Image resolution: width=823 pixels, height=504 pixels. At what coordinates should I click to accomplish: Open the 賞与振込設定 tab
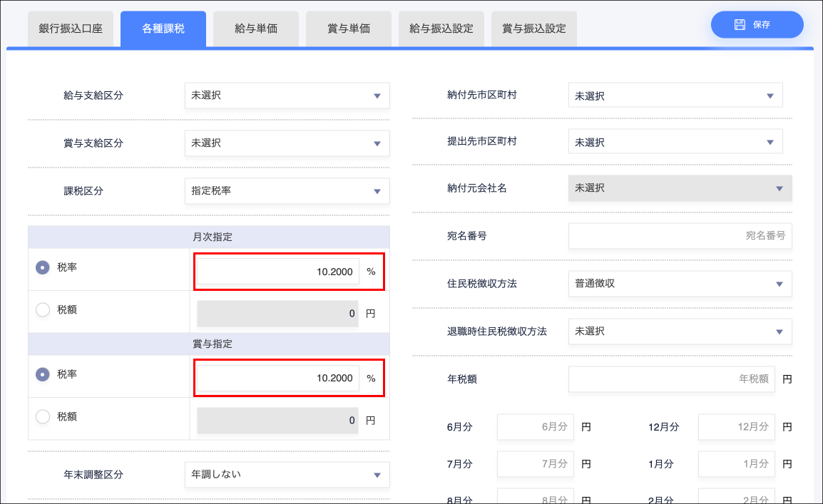(534, 29)
